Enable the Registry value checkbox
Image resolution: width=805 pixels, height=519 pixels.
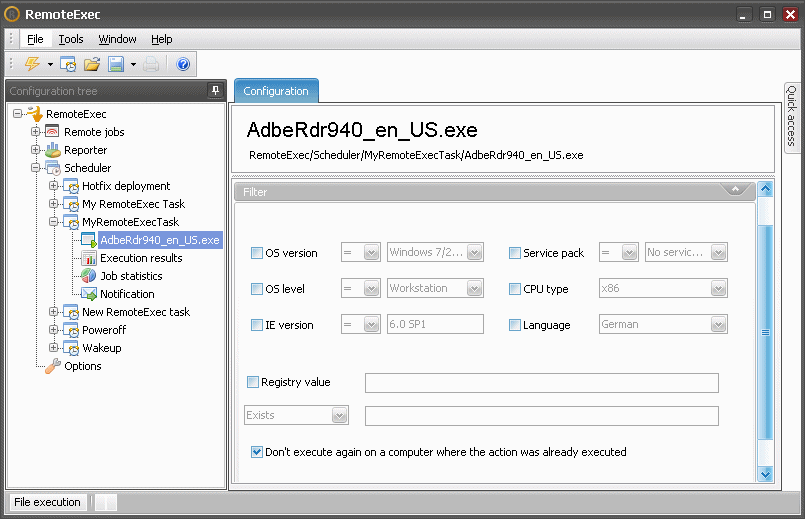(253, 381)
